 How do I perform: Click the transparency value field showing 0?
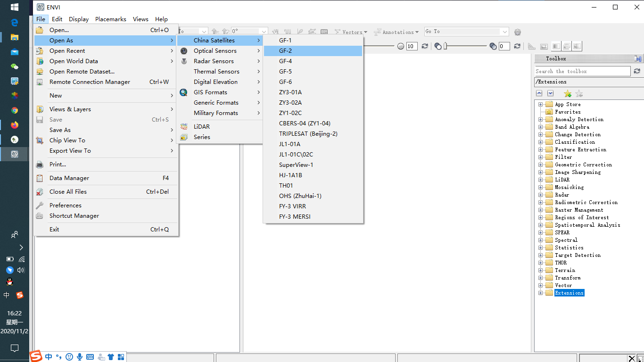(x=504, y=46)
